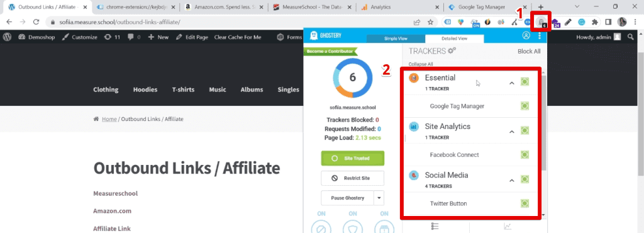Click the Site Analytics category icon
This screenshot has height=233, width=644.
pyautogui.click(x=414, y=127)
